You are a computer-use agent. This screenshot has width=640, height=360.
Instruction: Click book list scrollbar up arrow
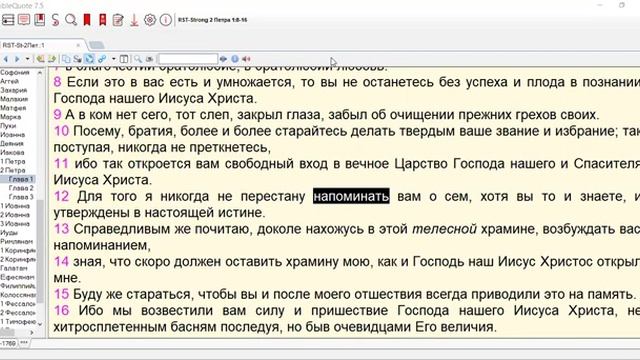click(x=40, y=73)
